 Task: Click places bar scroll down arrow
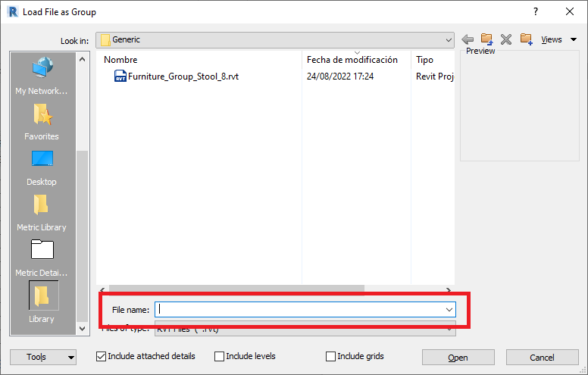82,329
